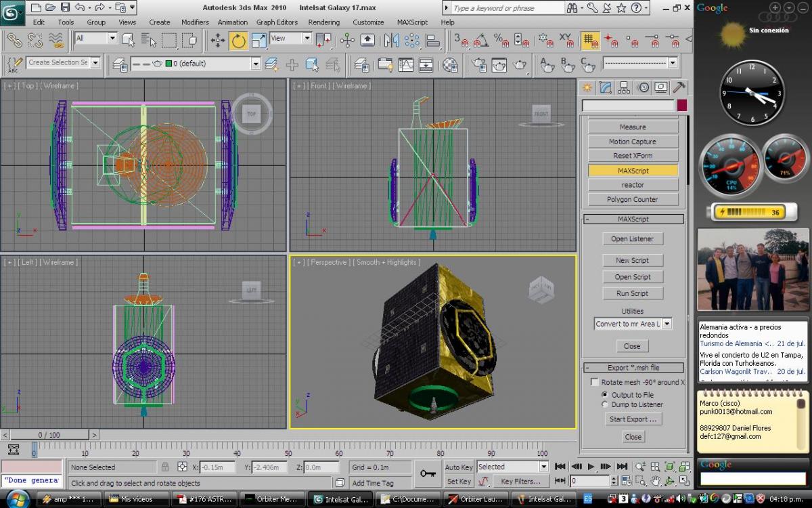Pick the Select and Scale tool

(259, 41)
